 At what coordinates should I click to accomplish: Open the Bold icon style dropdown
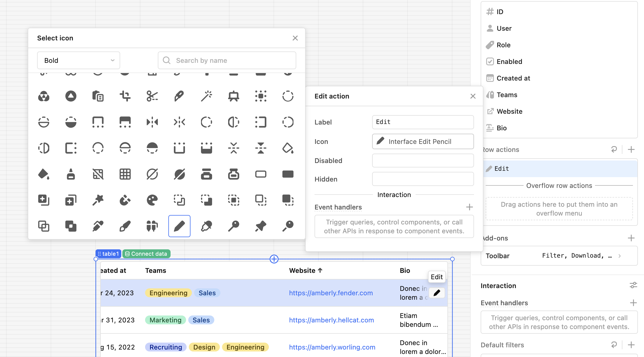78,60
